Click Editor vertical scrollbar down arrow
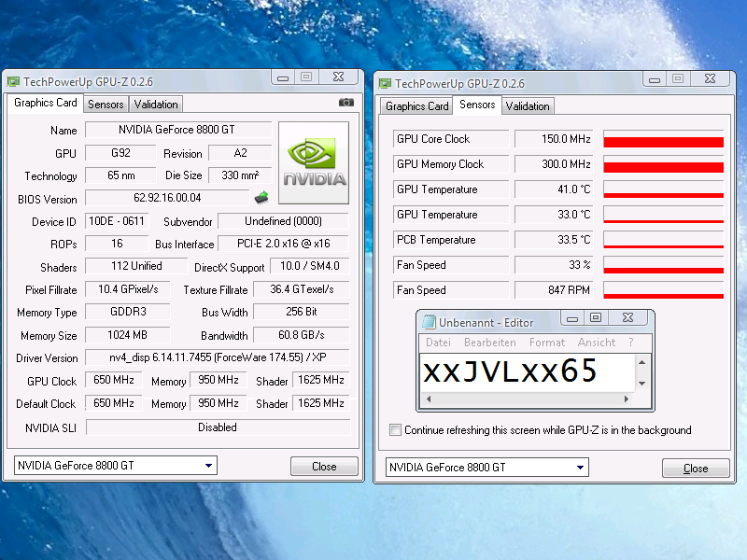The height and width of the screenshot is (560, 747). coord(642,384)
